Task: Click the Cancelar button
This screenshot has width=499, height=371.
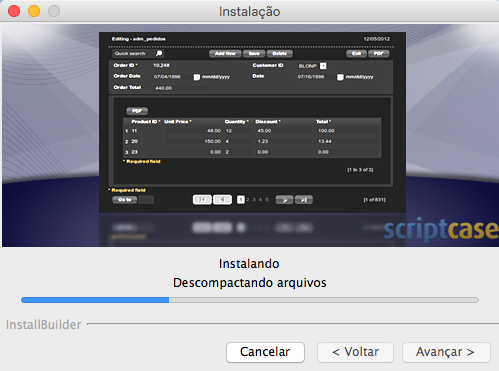Action: click(x=265, y=352)
